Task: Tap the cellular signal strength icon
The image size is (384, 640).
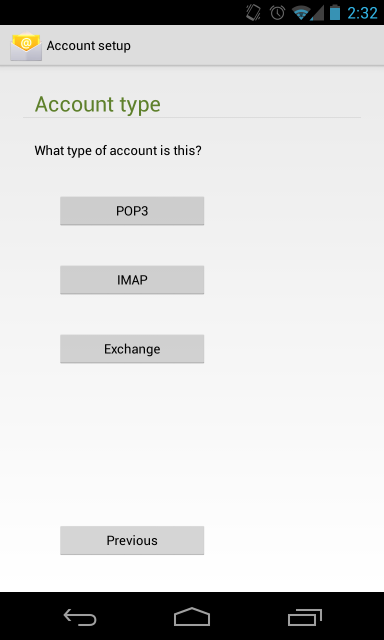Action: pyautogui.click(x=317, y=13)
